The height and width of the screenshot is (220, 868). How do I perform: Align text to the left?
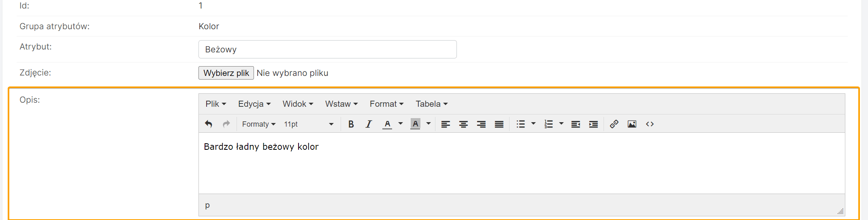446,124
